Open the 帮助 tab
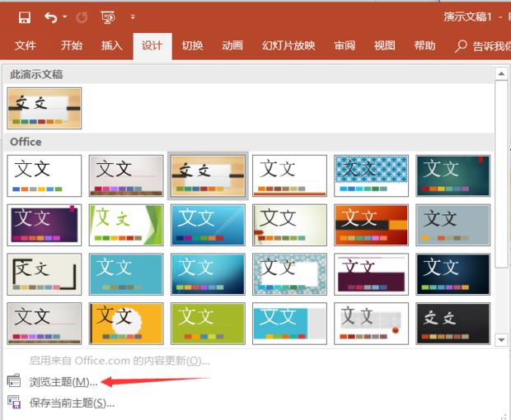This screenshot has height=420, width=511. 424,45
